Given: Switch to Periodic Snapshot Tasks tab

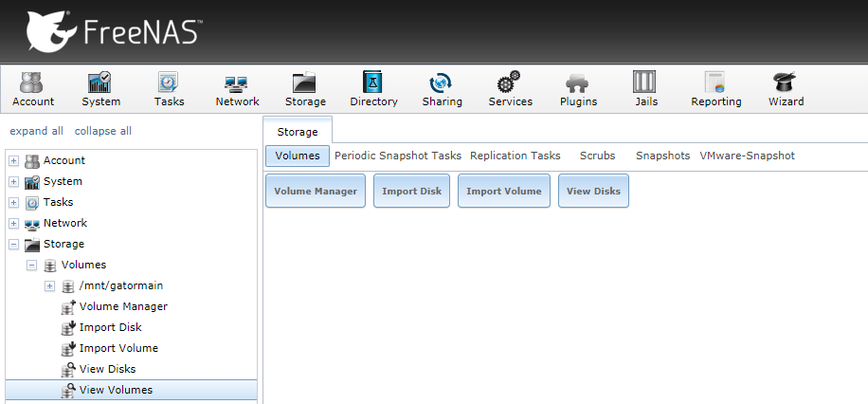Looking at the screenshot, I should 398,156.
